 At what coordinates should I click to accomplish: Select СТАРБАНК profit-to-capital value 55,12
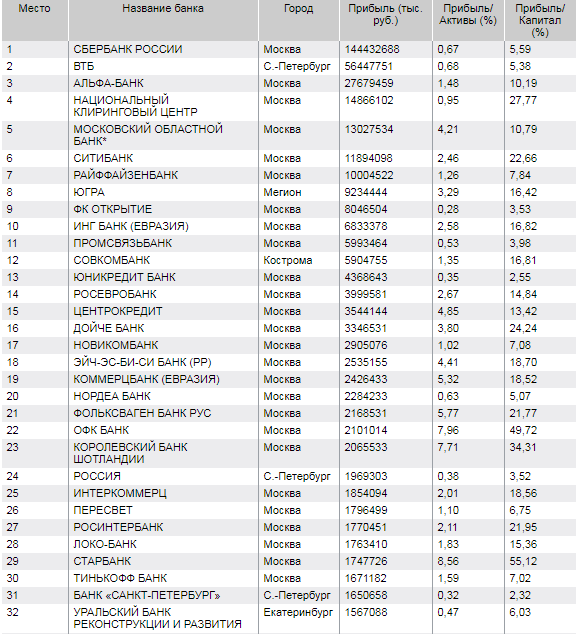[523, 561]
